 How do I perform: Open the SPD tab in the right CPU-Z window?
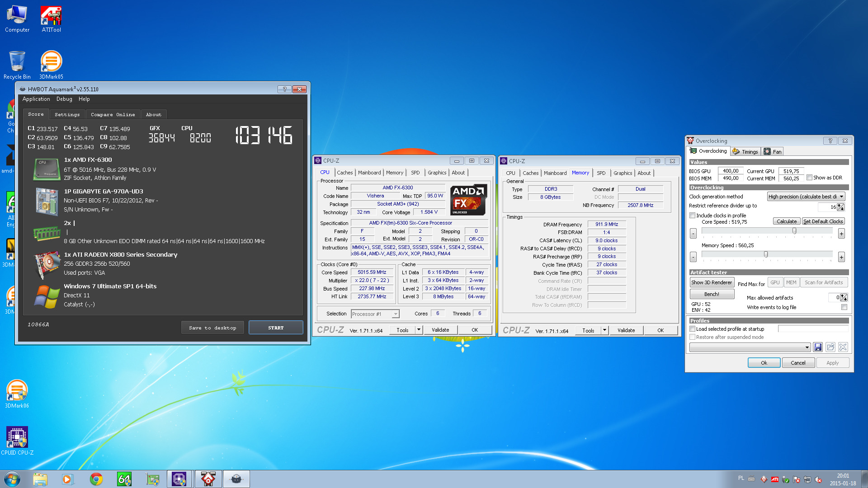[x=601, y=173]
